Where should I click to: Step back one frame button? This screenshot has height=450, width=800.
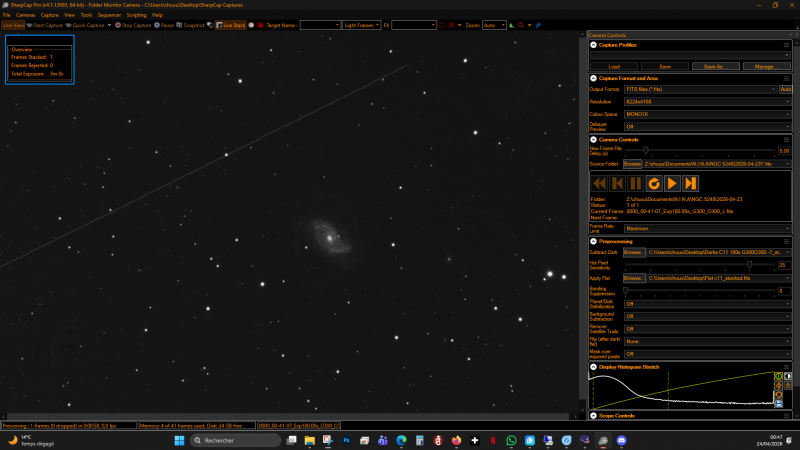[617, 183]
